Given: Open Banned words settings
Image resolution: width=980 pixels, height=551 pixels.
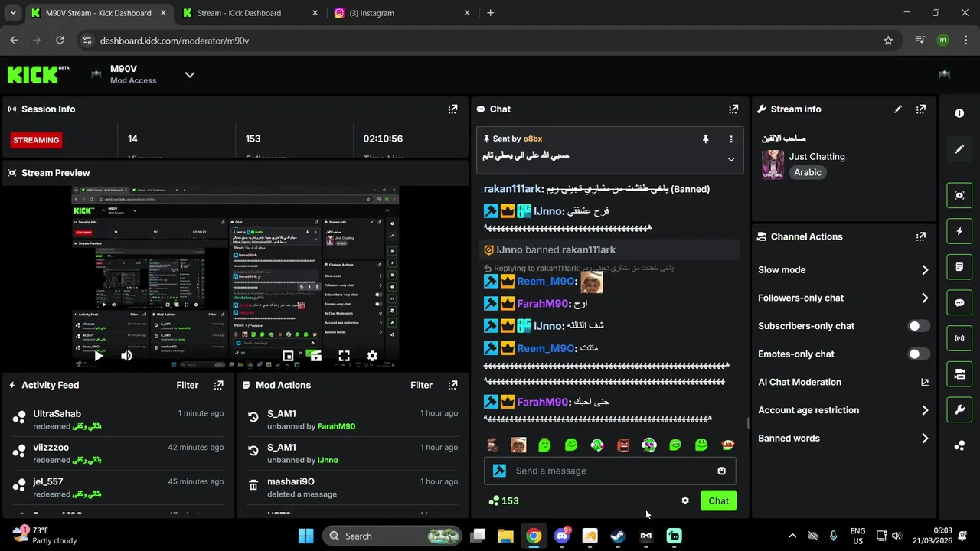Looking at the screenshot, I should coord(844,439).
